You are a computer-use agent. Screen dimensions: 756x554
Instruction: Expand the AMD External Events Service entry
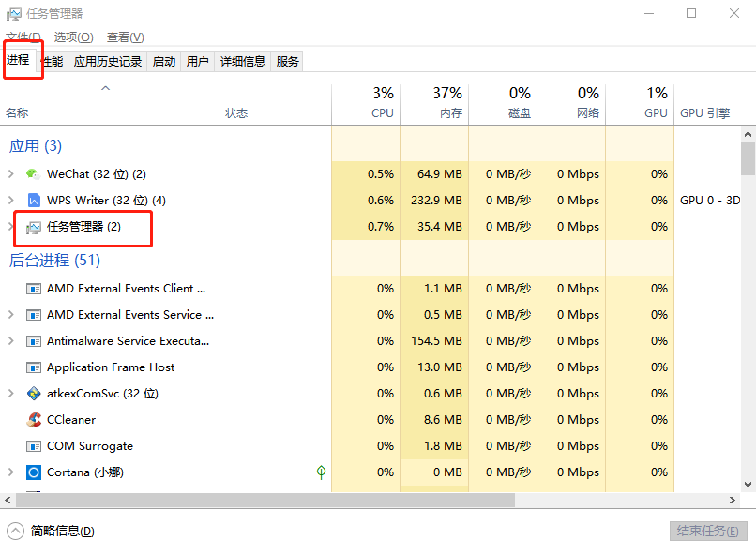[11, 315]
